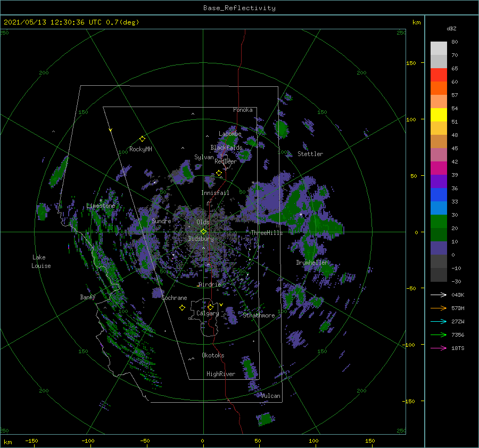Click the 04DK legend text
Image resolution: width=479 pixels, height=448 pixels.
pyautogui.click(x=458, y=295)
